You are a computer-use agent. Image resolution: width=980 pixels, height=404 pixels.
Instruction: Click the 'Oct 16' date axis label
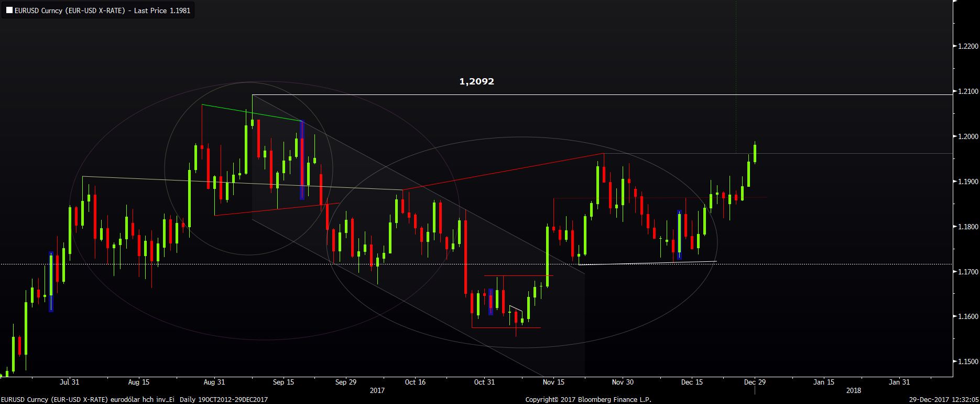click(415, 382)
